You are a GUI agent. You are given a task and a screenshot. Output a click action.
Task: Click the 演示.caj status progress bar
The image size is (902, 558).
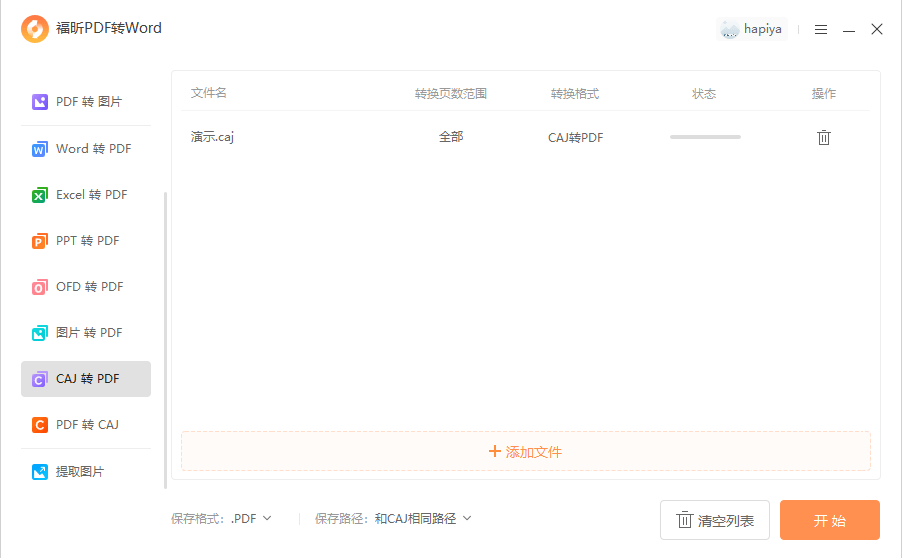[x=705, y=137]
